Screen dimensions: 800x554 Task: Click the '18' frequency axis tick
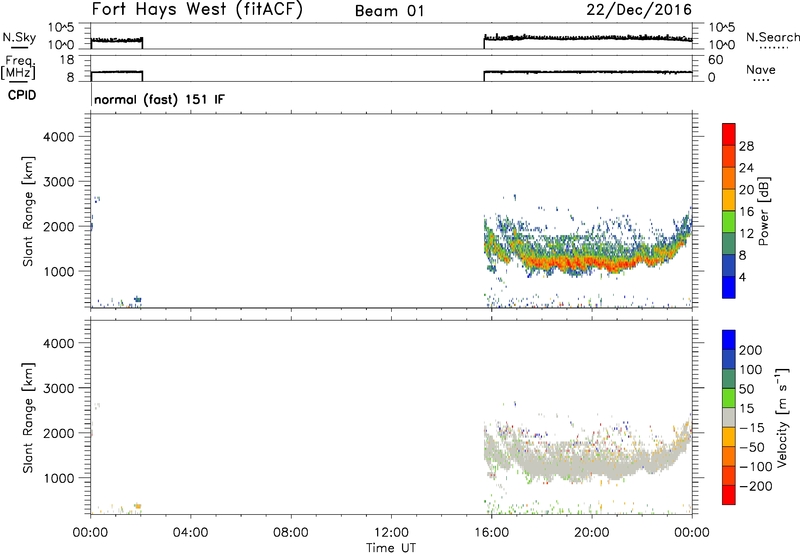point(68,60)
